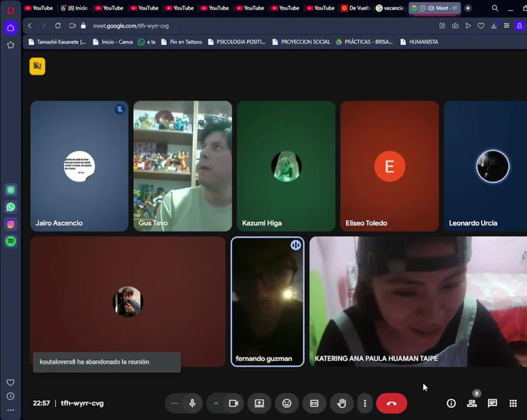Toggle closed captions button
Image resolution: width=527 pixels, height=420 pixels.
point(314,403)
